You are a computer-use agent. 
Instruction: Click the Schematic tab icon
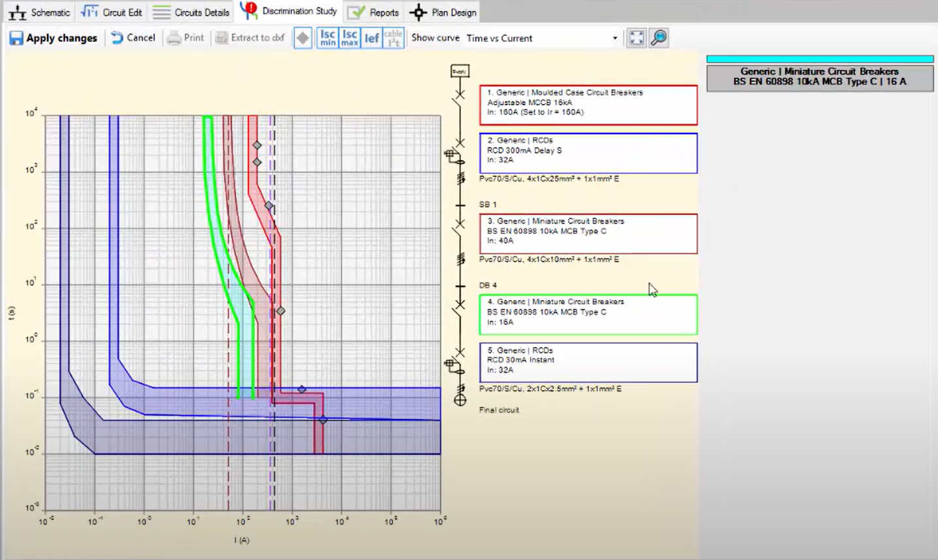click(x=17, y=12)
